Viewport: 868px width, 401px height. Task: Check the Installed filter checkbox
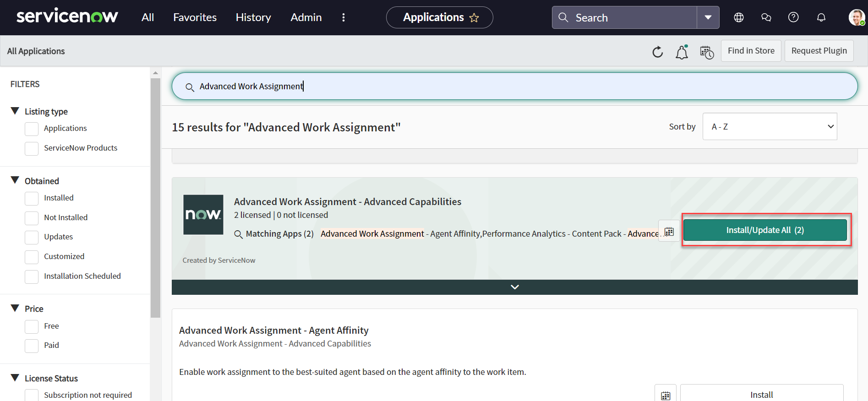pos(32,199)
